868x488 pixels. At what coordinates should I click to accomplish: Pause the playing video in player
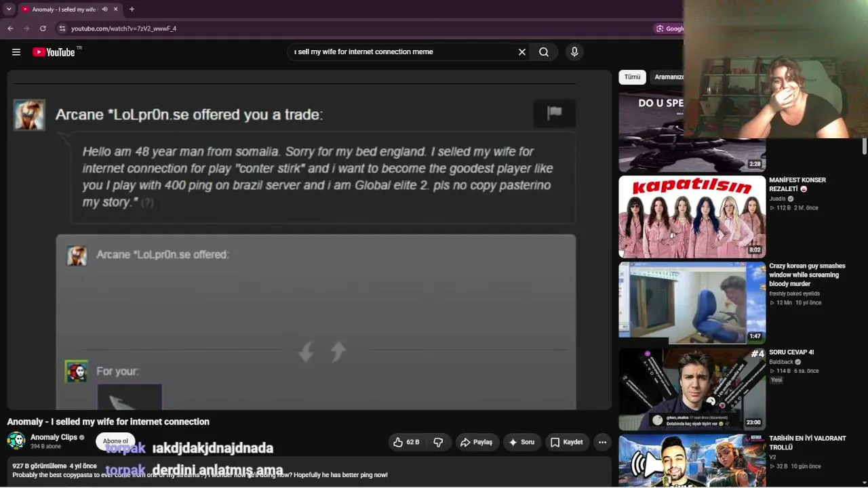coord(309,240)
